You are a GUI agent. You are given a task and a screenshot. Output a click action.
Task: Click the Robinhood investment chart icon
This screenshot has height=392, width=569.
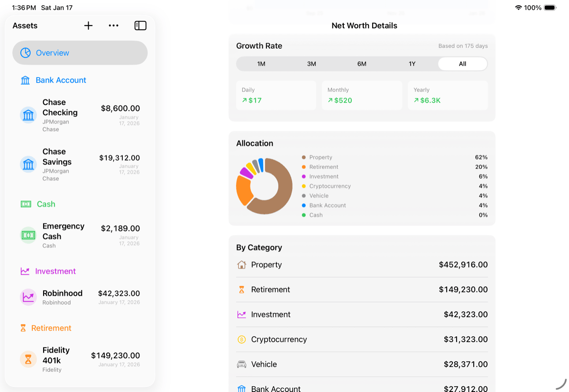click(28, 297)
